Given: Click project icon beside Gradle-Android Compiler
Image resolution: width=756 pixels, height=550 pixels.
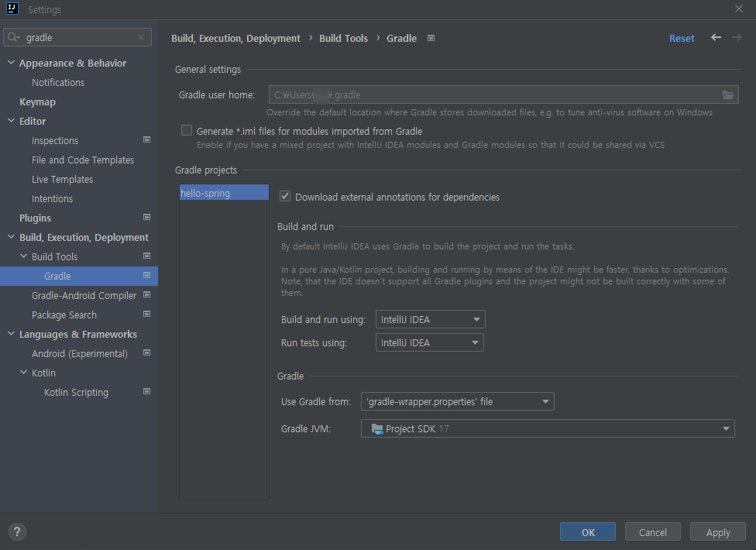Looking at the screenshot, I should [x=147, y=294].
